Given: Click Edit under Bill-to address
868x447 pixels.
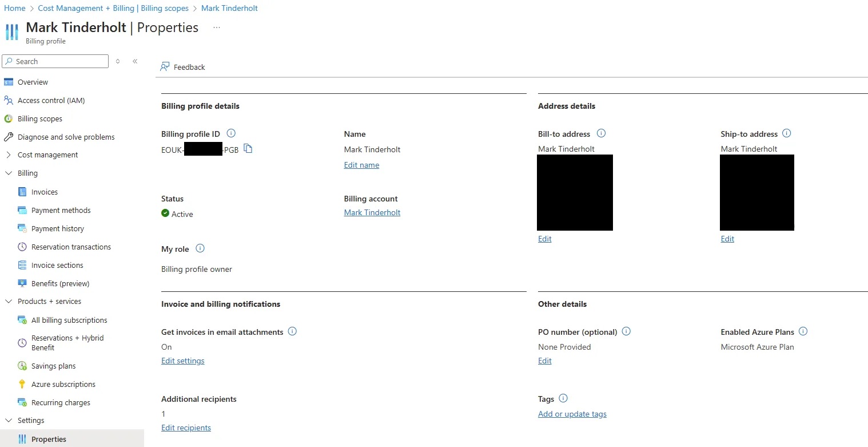Looking at the screenshot, I should [544, 239].
